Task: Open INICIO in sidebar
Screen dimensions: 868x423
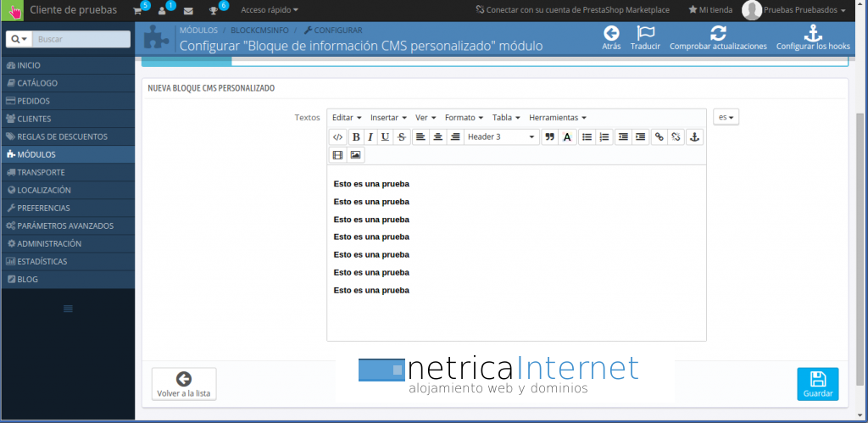Action: click(68, 65)
